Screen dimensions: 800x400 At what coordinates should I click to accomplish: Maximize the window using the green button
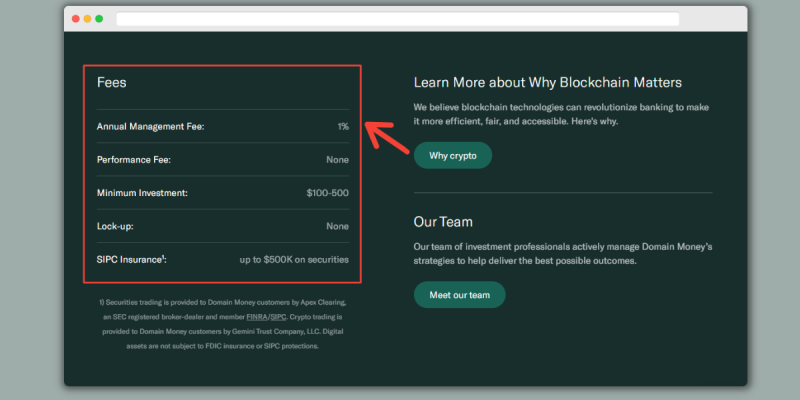pos(99,19)
